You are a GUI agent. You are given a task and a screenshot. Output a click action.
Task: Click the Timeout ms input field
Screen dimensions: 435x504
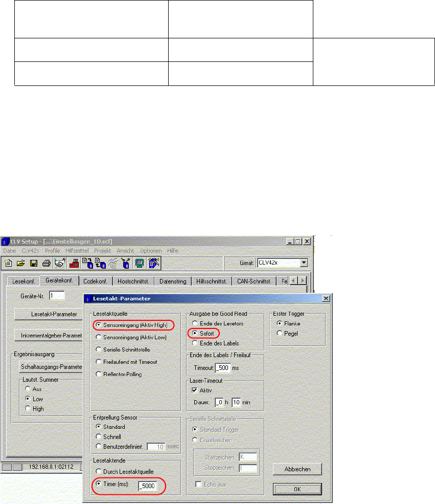pos(223,368)
